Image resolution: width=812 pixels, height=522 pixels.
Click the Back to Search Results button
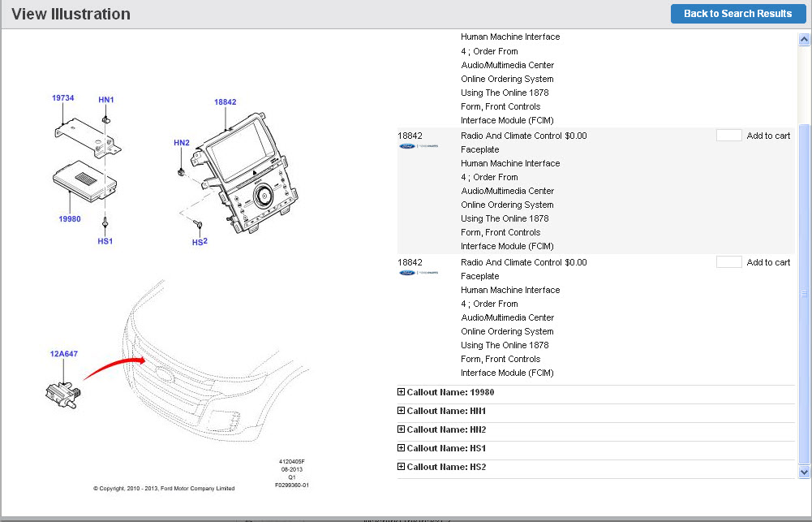click(x=737, y=14)
